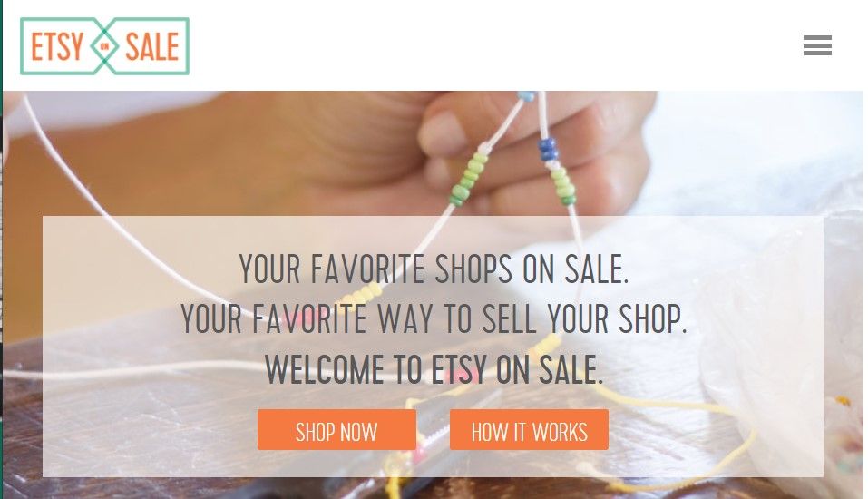
Task: Click the 'Welcome to Etsy on Sale.' text
Action: 434,369
